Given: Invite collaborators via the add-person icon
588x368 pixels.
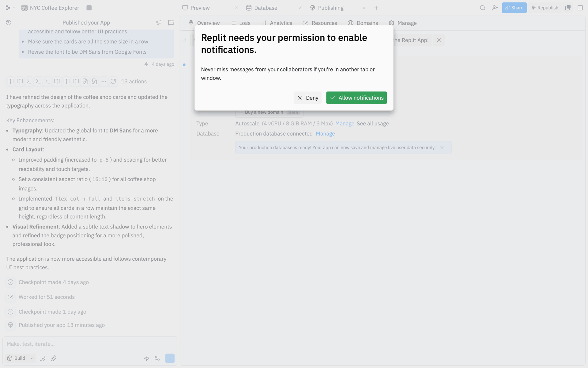Looking at the screenshot, I should point(495,8).
